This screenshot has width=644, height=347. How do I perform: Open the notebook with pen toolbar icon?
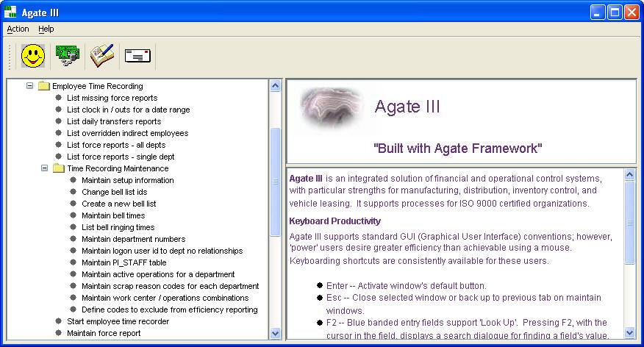(102, 56)
